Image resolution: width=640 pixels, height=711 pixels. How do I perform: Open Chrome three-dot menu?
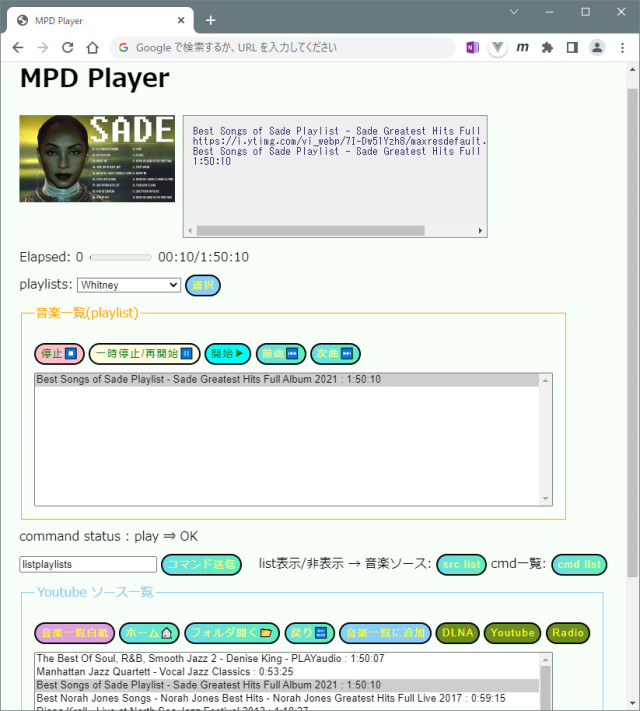coord(622,48)
